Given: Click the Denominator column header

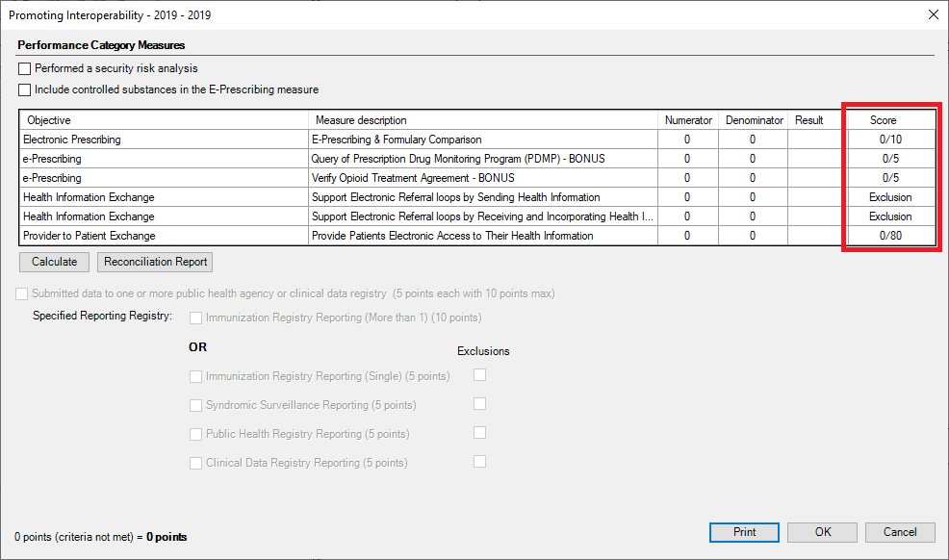Looking at the screenshot, I should (x=754, y=120).
